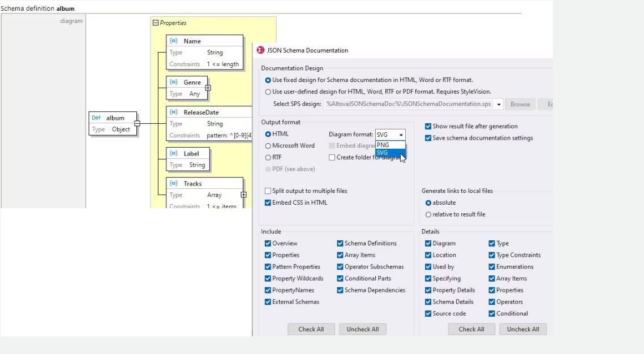Uncheck Show result file after generation
This screenshot has height=354, width=644.
point(428,127)
